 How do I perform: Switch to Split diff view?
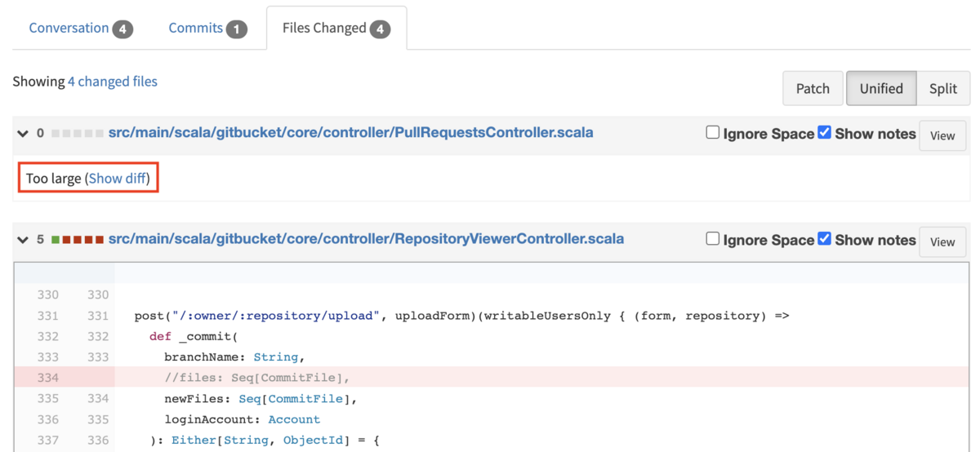(x=942, y=88)
